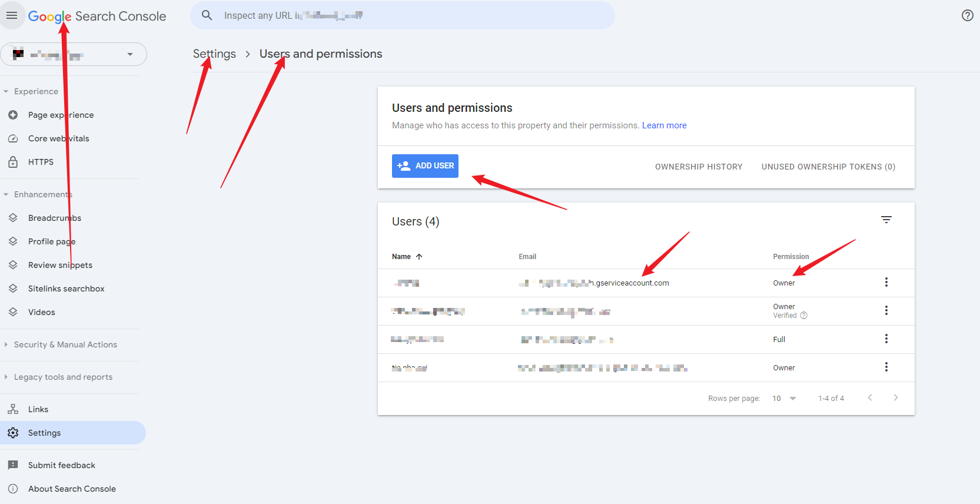This screenshot has width=980, height=504.
Task: Sort users by Name arrow
Action: (x=419, y=257)
